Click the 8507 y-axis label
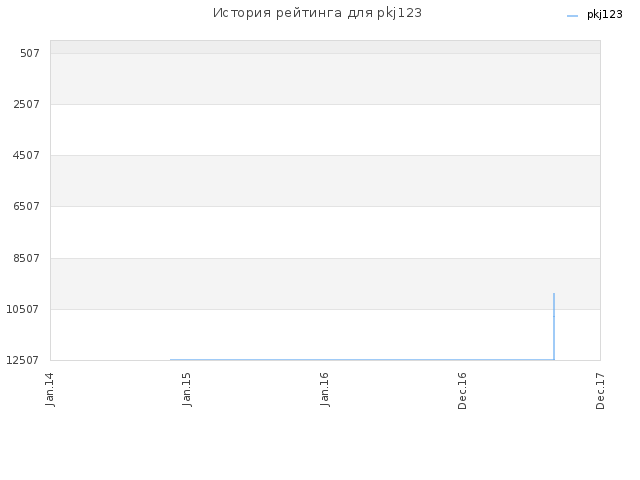 26,257
